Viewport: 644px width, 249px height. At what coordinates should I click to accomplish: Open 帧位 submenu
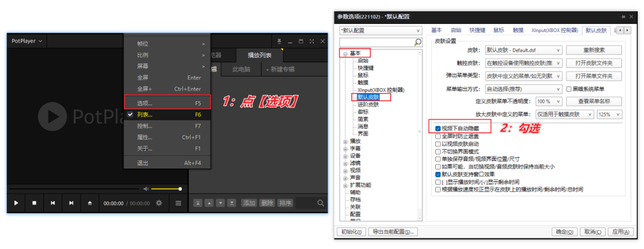tap(167, 43)
